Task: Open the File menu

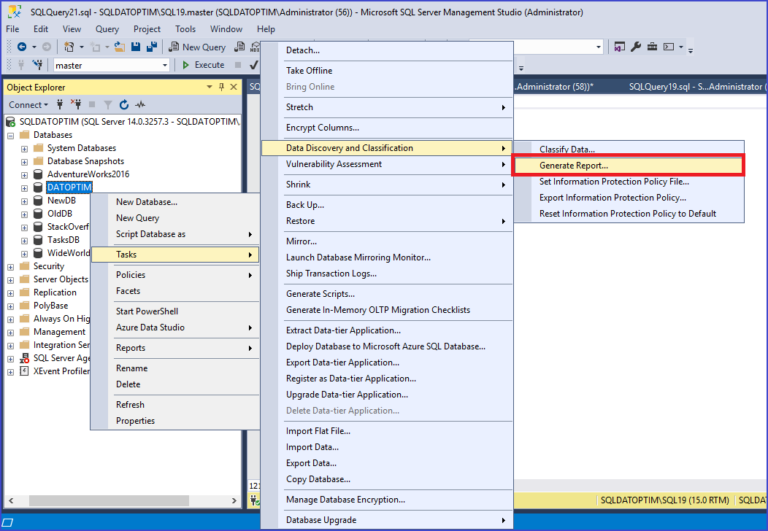Action: pos(12,29)
